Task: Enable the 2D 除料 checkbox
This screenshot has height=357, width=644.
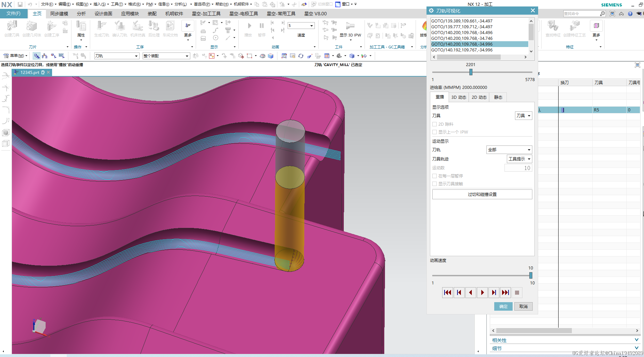Action: (x=434, y=124)
